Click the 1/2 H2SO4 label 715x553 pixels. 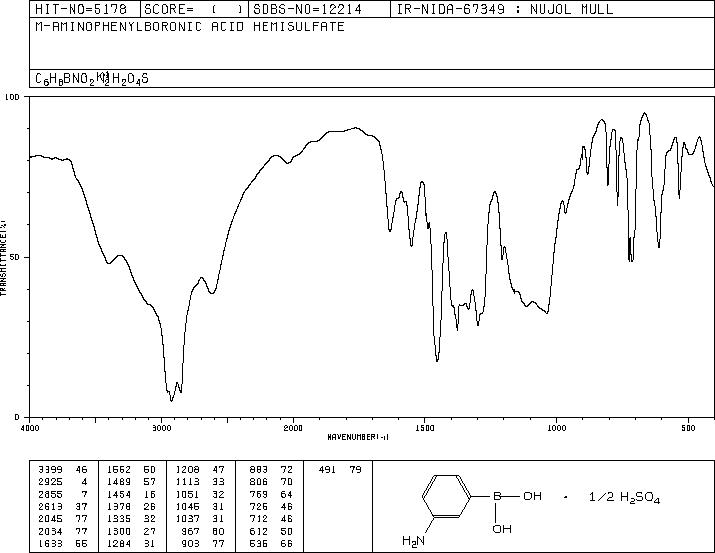pos(624,497)
